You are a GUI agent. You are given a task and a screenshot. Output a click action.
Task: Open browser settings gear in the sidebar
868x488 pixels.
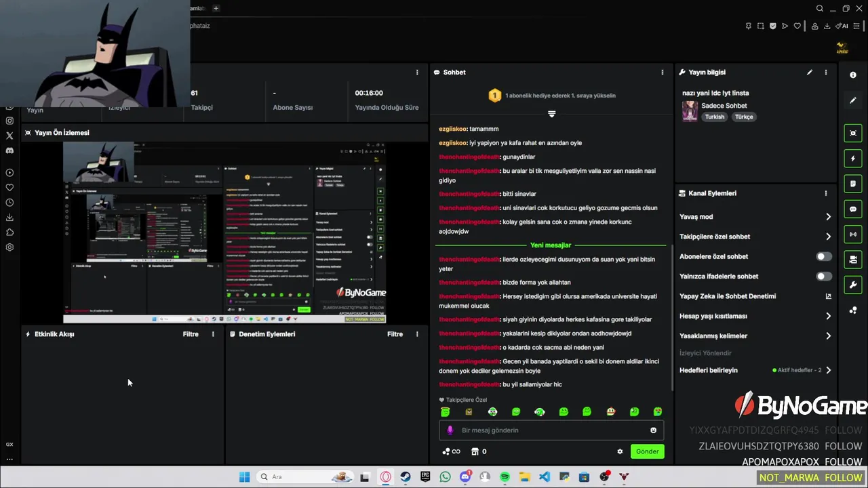(9, 247)
